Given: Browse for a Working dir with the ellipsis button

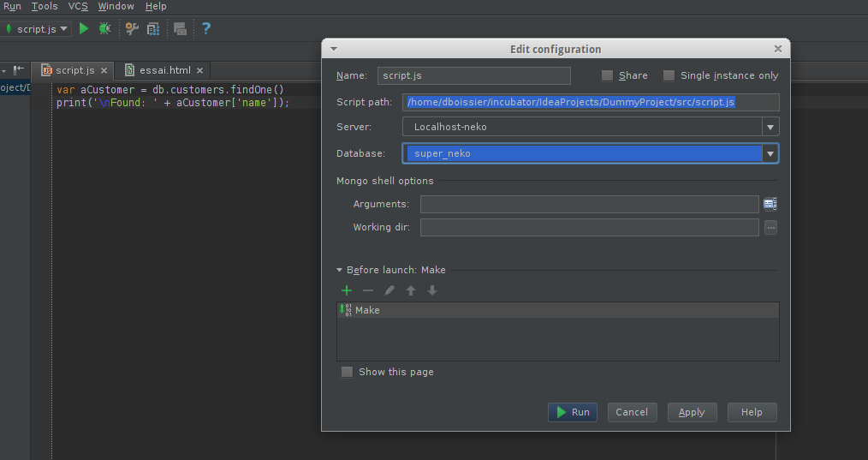Looking at the screenshot, I should 770,228.
